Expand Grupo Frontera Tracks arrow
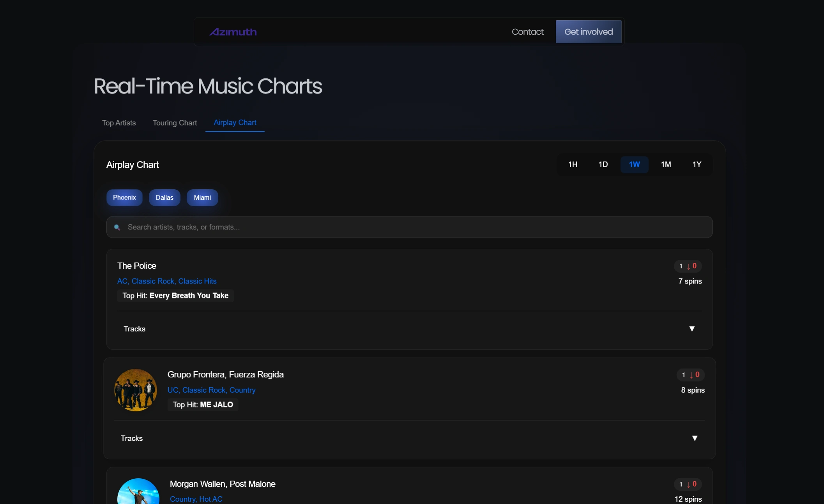Image resolution: width=824 pixels, height=504 pixels. (x=695, y=438)
